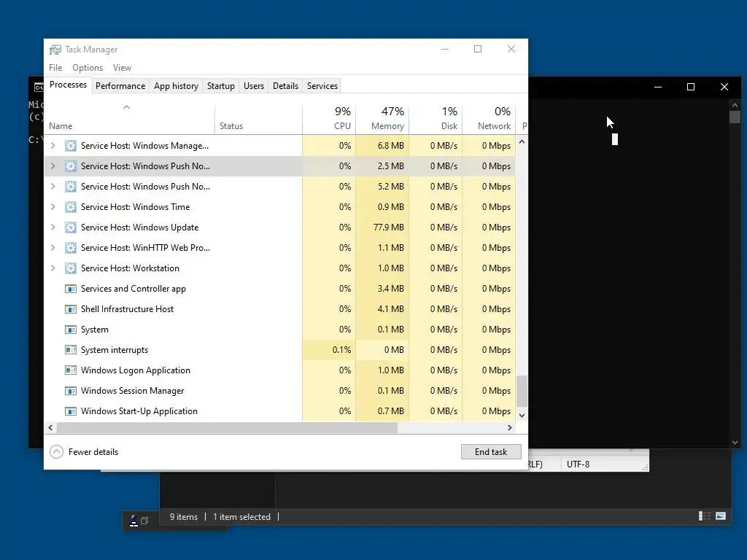The height and width of the screenshot is (560, 747).
Task: Click the Task Manager title bar icon
Action: pos(55,50)
